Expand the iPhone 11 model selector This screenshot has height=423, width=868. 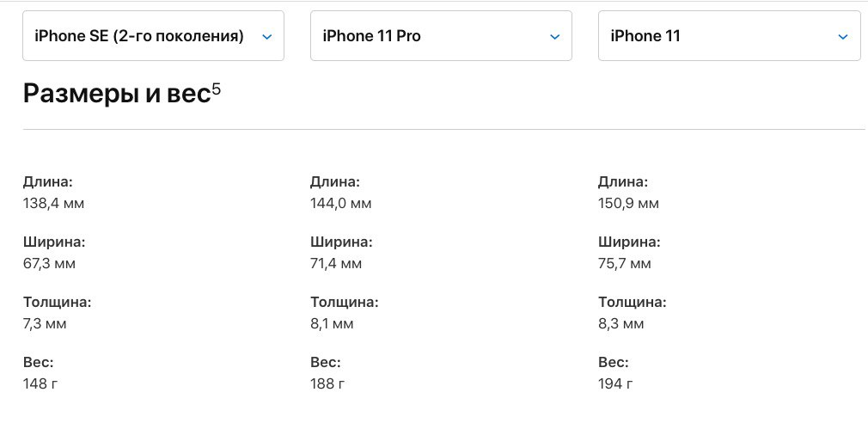coord(729,36)
